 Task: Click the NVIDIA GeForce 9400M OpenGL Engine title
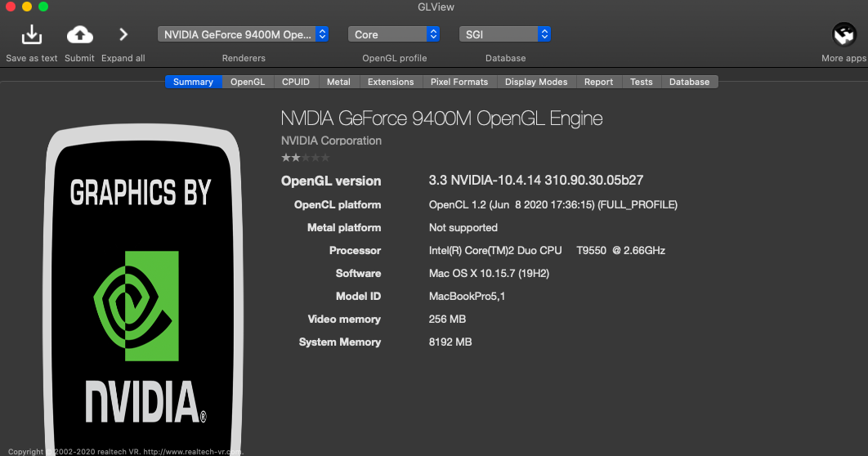point(441,118)
